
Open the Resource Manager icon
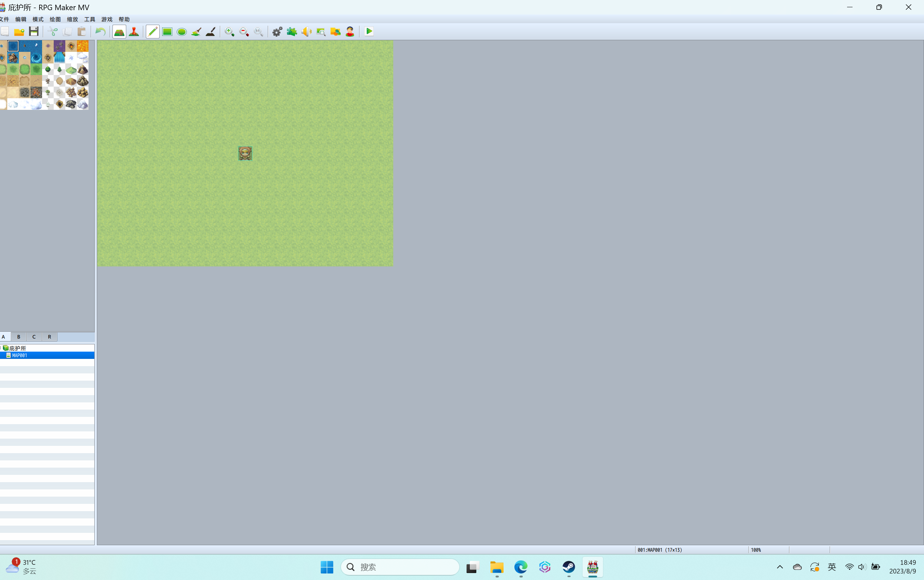point(335,32)
